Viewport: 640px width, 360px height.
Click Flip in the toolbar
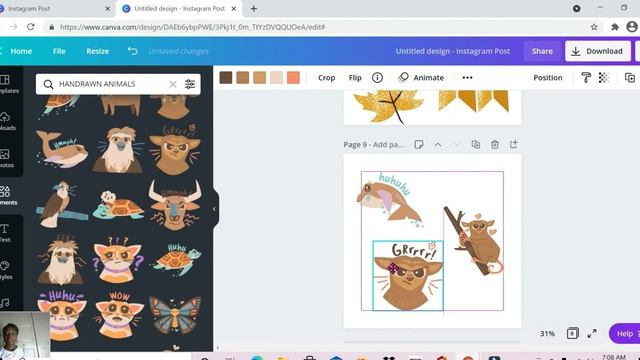point(355,78)
